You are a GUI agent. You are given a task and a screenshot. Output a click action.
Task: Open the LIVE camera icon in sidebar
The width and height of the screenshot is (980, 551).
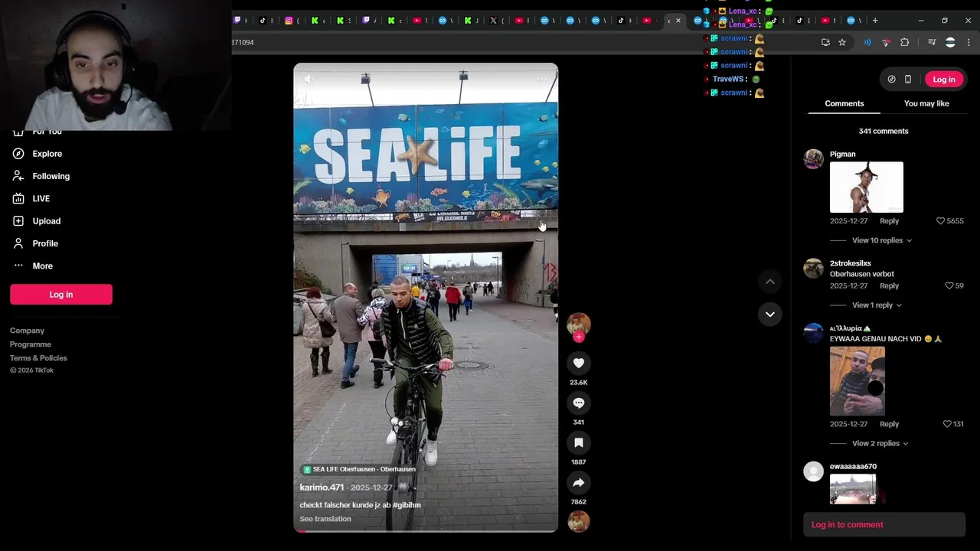tap(18, 198)
